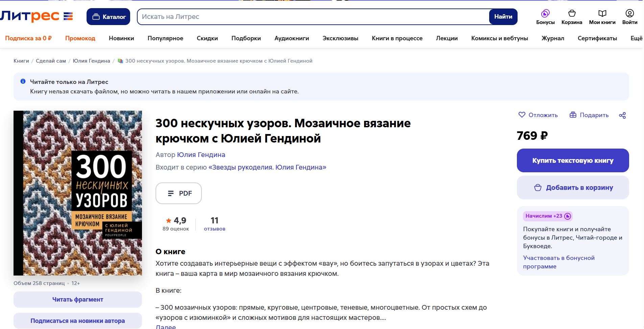The width and height of the screenshot is (644, 329).
Task: Click Читать фрагмент button
Action: coord(78,300)
